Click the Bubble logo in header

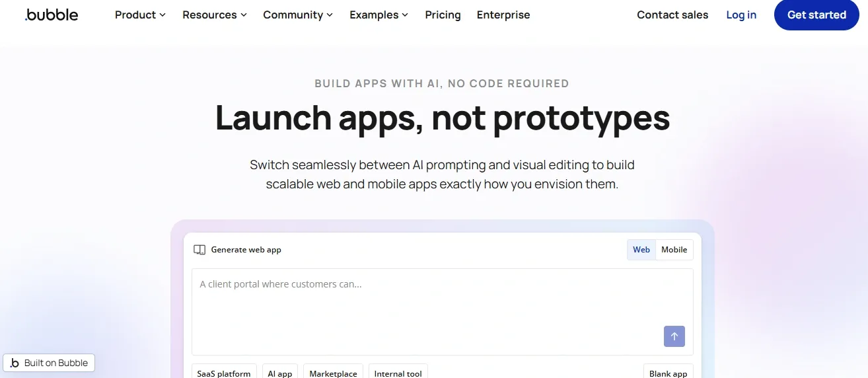pyautogui.click(x=52, y=15)
